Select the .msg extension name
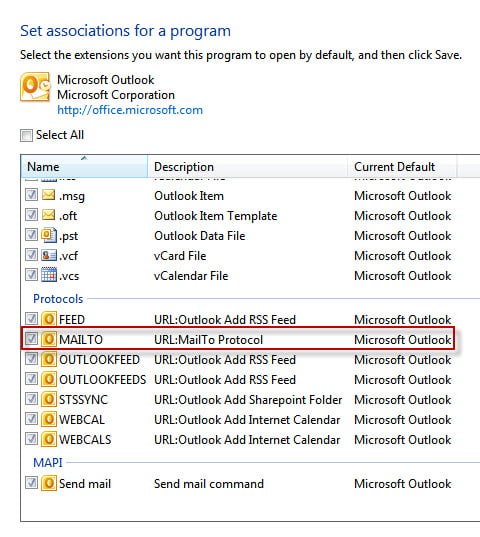 [72, 196]
